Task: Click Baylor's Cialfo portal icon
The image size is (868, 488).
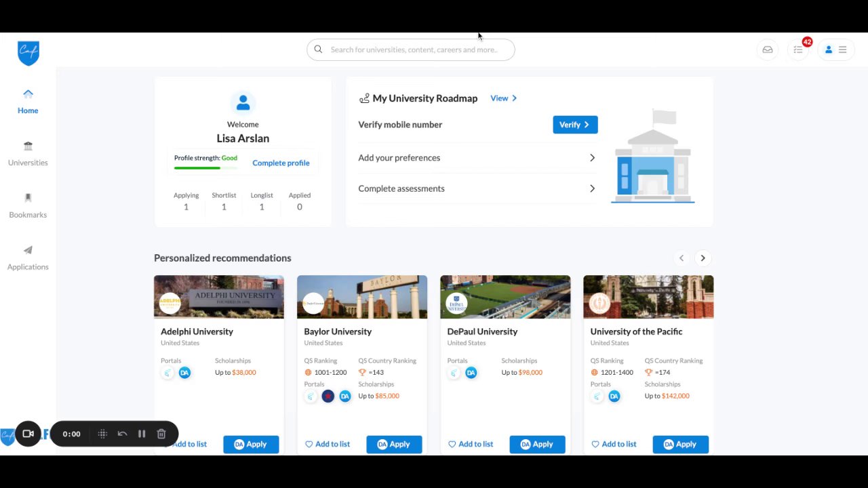Action: tap(311, 396)
